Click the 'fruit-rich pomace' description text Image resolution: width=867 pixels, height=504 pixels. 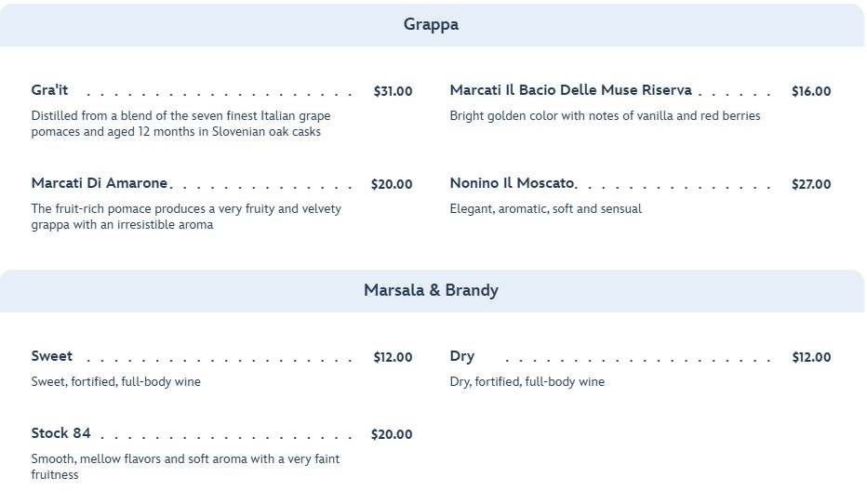(186, 217)
